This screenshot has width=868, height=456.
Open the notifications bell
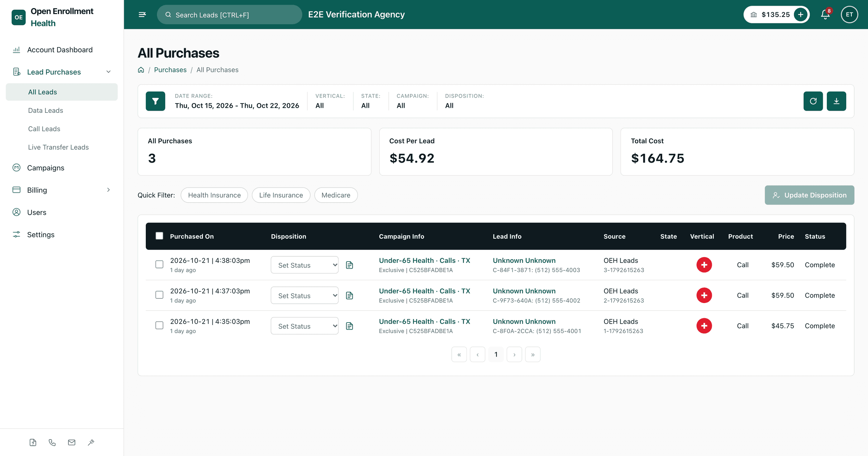pyautogui.click(x=825, y=14)
